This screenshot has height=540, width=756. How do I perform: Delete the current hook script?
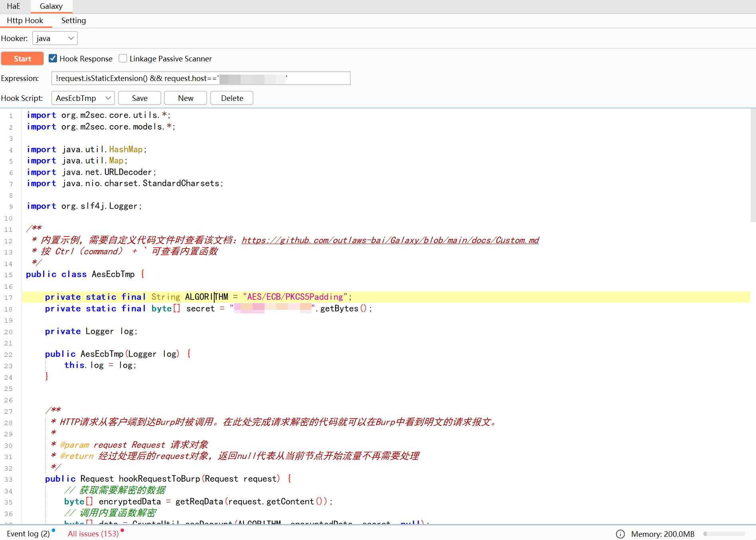(x=232, y=98)
